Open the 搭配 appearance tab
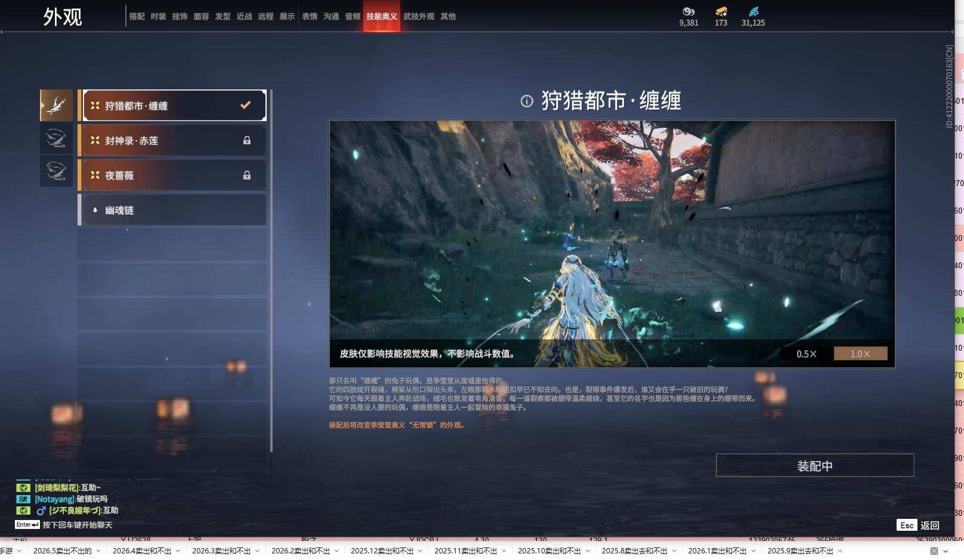 coord(137,17)
